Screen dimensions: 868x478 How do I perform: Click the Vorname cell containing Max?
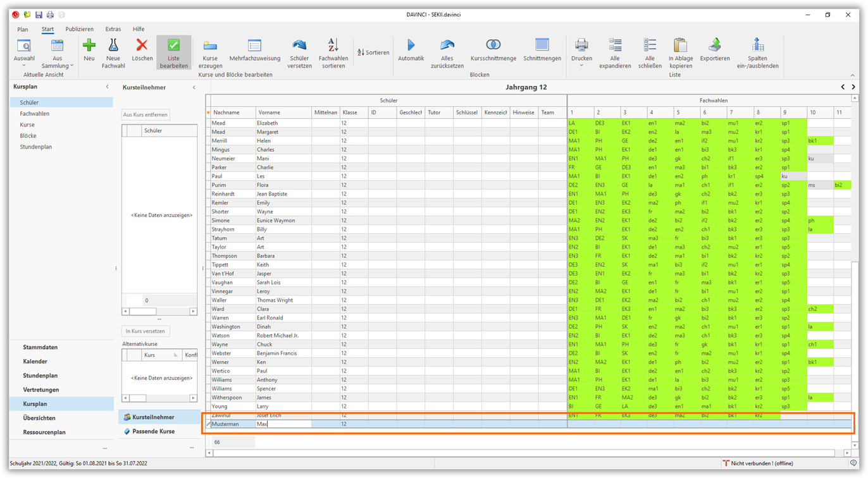click(282, 424)
